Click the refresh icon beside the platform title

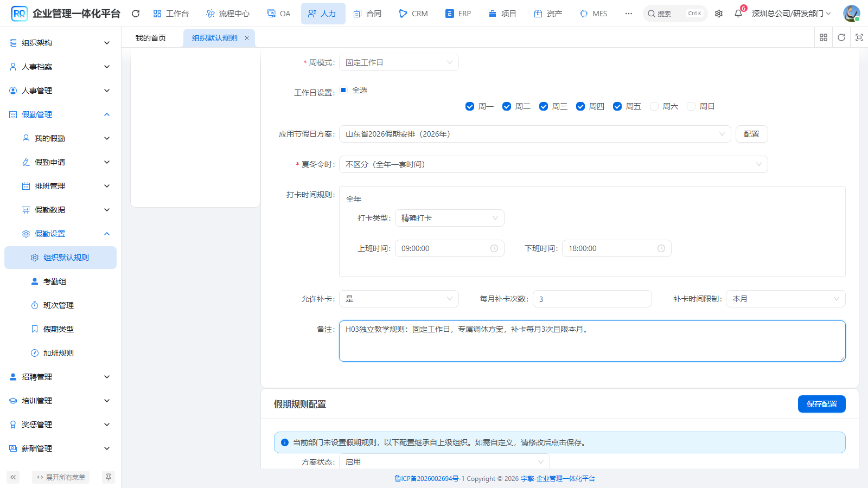[136, 14]
